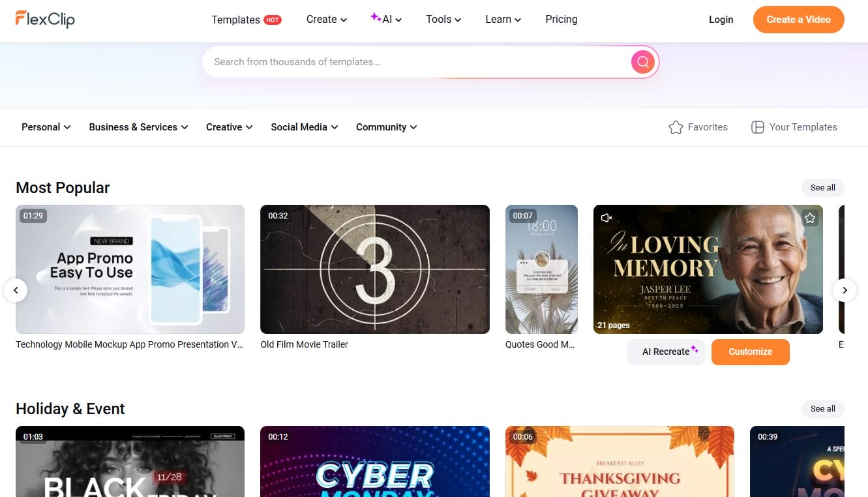Screen dimensions: 868x497
Task: Expand the Create dropdown menu
Action: tap(326, 20)
